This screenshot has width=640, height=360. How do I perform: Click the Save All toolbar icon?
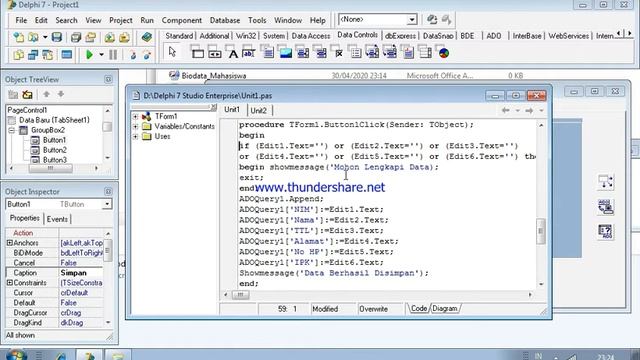pyautogui.click(x=76, y=38)
